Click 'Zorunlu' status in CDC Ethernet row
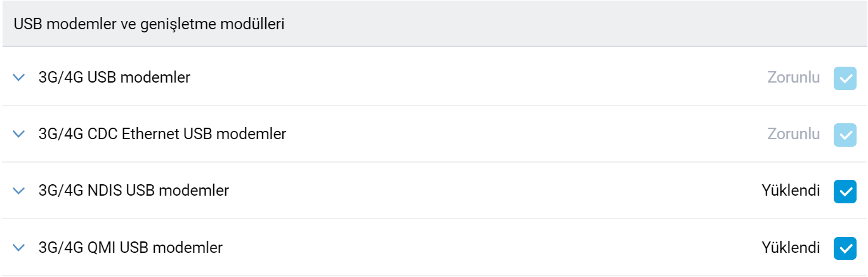This screenshot has width=868, height=277. pos(793,134)
